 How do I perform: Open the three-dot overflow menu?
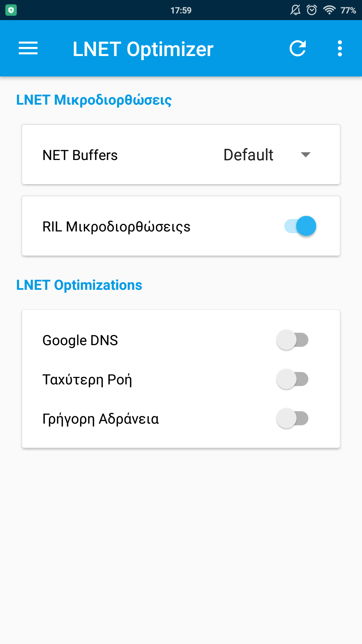[340, 48]
